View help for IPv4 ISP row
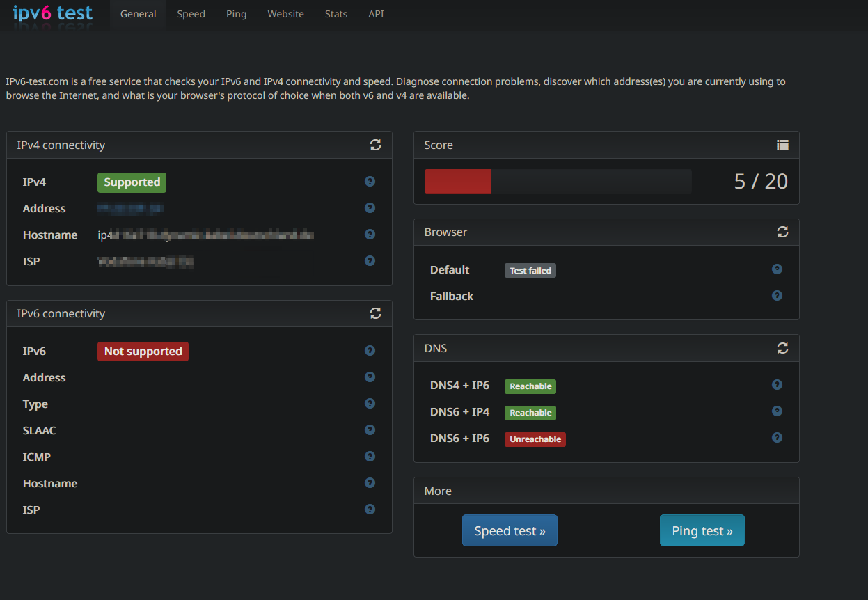This screenshot has height=600, width=868. pos(370,261)
